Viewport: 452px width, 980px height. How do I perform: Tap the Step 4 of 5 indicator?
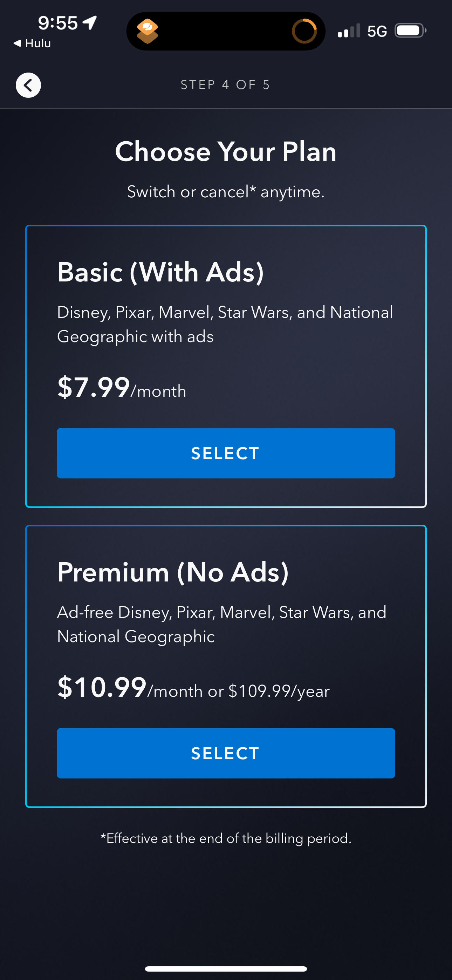pyautogui.click(x=226, y=85)
